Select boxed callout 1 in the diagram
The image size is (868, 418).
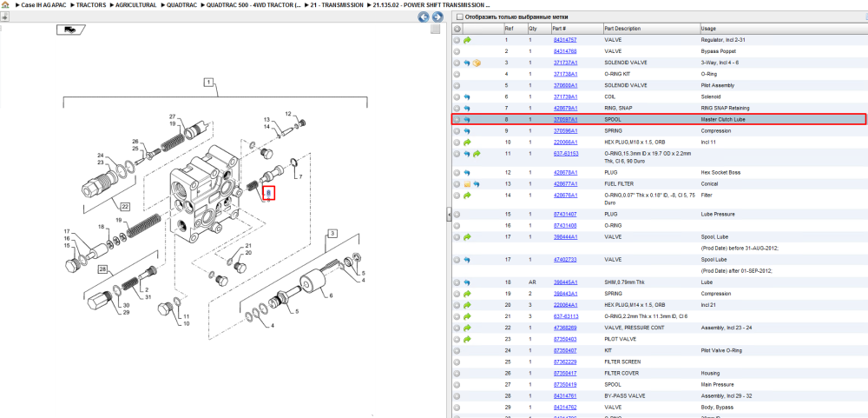pos(208,83)
